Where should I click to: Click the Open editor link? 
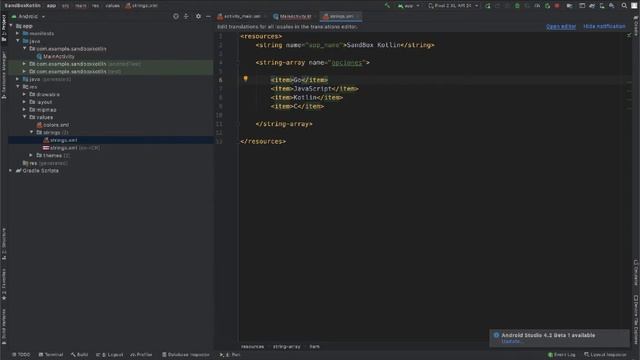coord(561,27)
